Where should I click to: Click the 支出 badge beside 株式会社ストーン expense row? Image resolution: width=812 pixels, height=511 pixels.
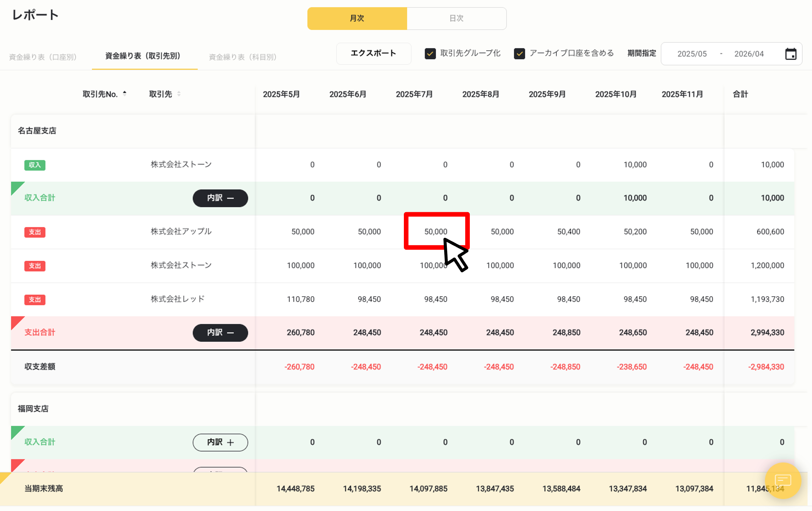click(35, 266)
